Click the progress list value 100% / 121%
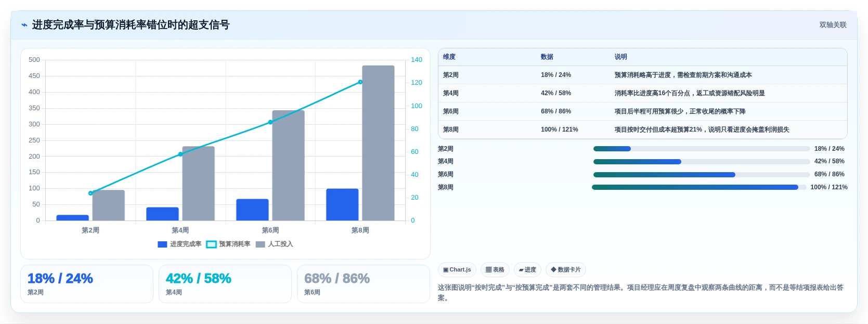The height and width of the screenshot is (324, 868). (x=829, y=187)
